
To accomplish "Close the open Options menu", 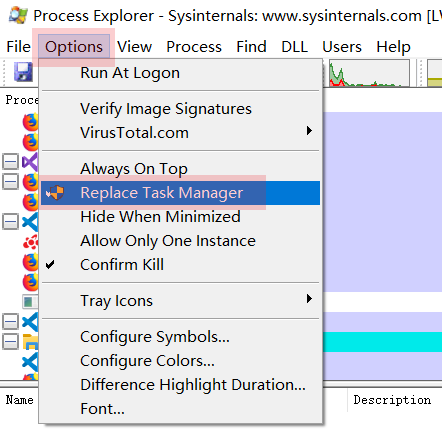I will [74, 47].
